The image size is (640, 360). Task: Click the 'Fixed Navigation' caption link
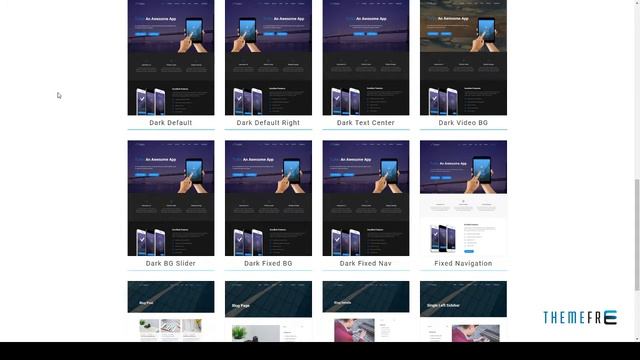463,264
